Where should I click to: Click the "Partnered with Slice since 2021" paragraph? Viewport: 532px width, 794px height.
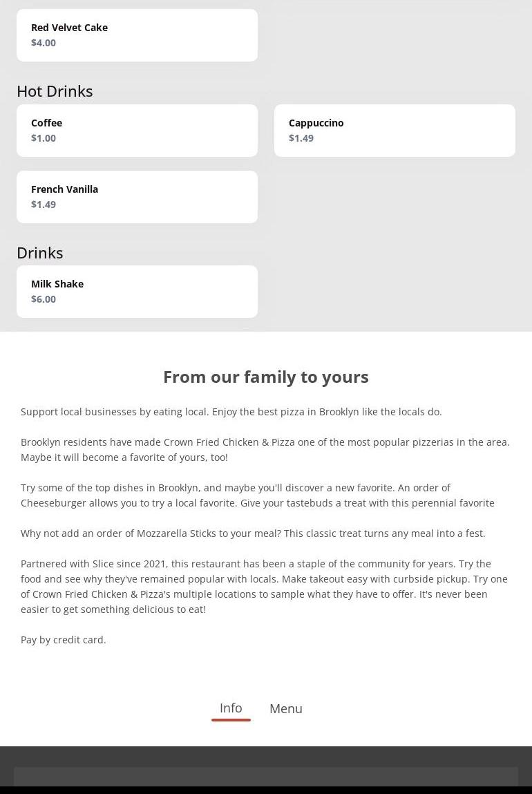pos(264,586)
